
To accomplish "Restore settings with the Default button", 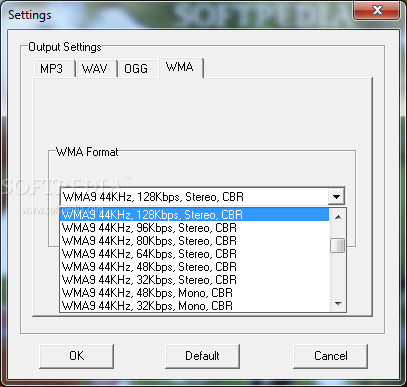I will (202, 356).
